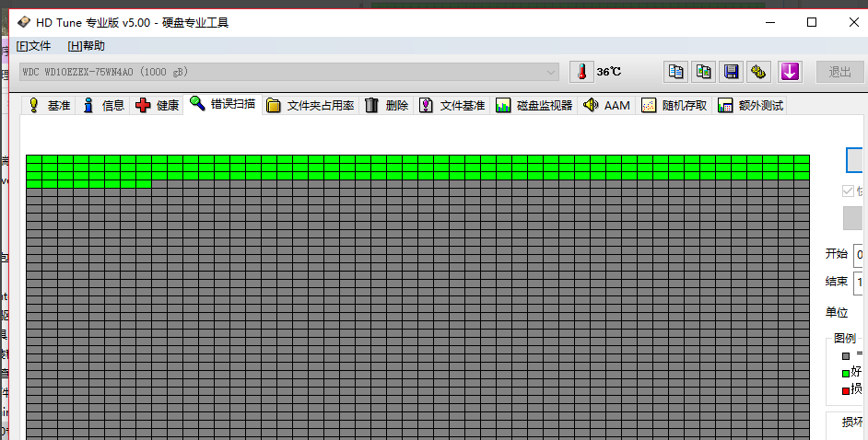Click the floppy disk save icon
Viewport: 868px width, 440px height.
click(x=732, y=72)
